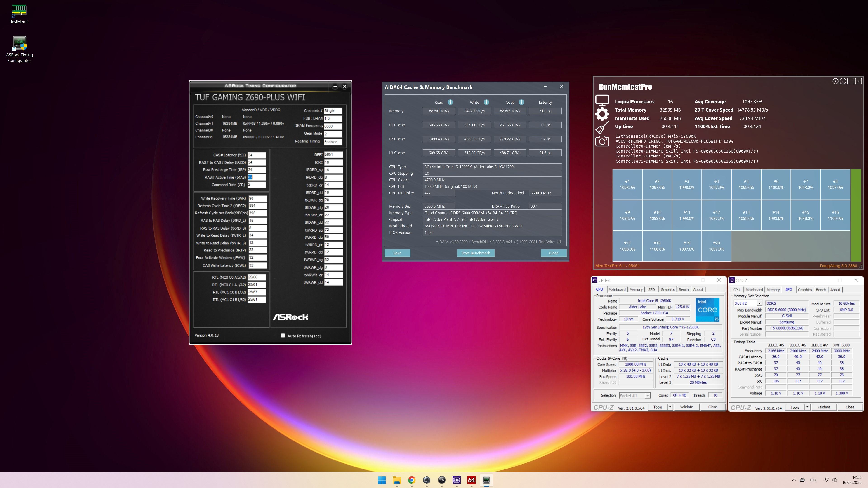868x488 pixels.
Task: Open the Slot #2 memory slot dropdown
Action: (x=759, y=303)
